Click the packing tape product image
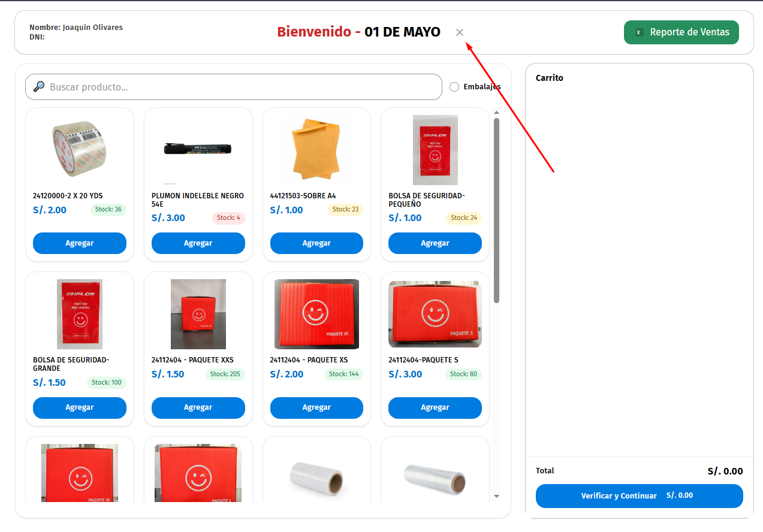This screenshot has height=532, width=763. pos(79,149)
